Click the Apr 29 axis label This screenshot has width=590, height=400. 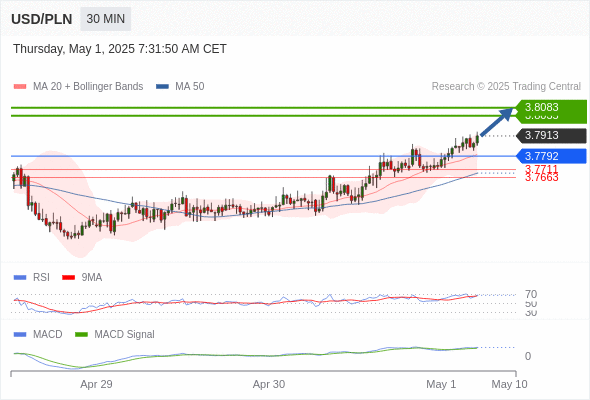[x=96, y=384]
